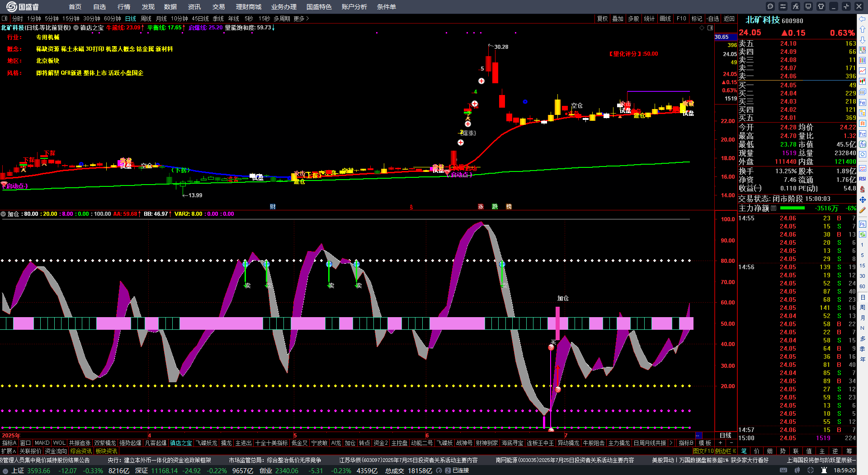Toggle 标记 mark option
868x475 pixels.
pos(697,19)
